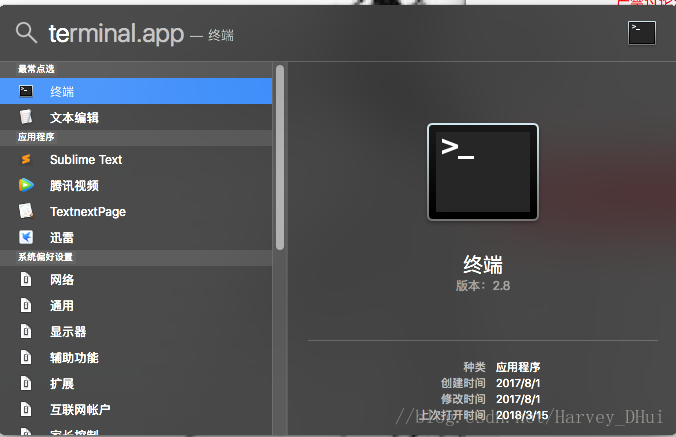Click the 文本编辑 TextEdit icon
The height and width of the screenshot is (437, 676).
[26, 117]
